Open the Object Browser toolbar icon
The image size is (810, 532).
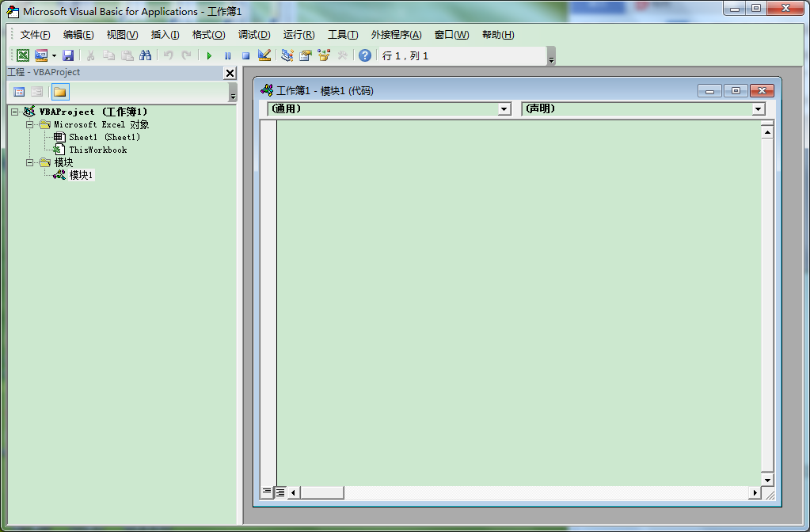click(324, 55)
